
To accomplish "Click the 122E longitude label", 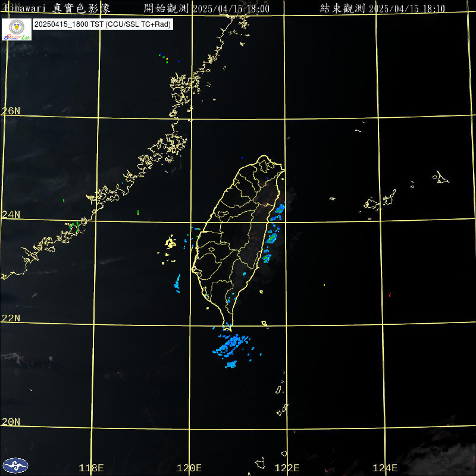I will 287,468.
